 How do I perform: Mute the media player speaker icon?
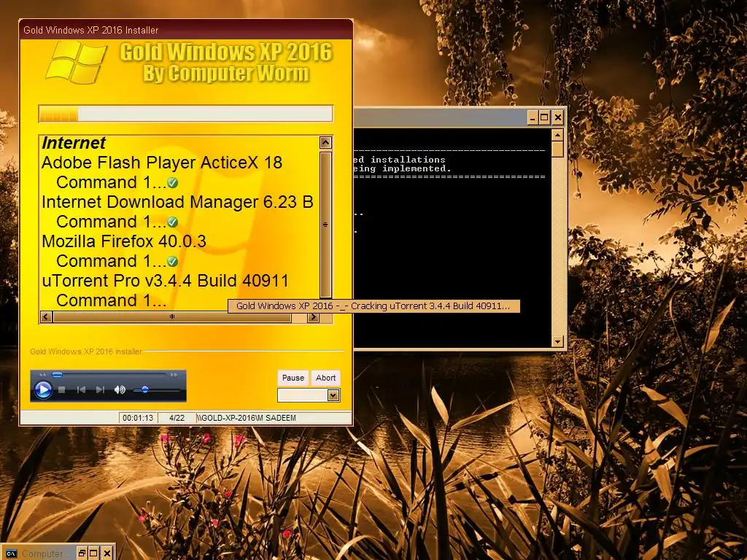120,390
